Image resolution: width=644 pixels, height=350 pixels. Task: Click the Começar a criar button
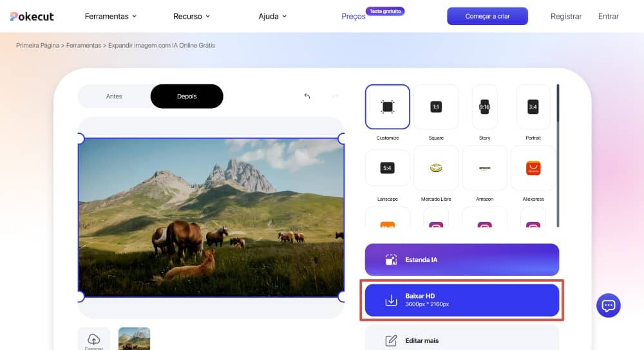pos(488,17)
